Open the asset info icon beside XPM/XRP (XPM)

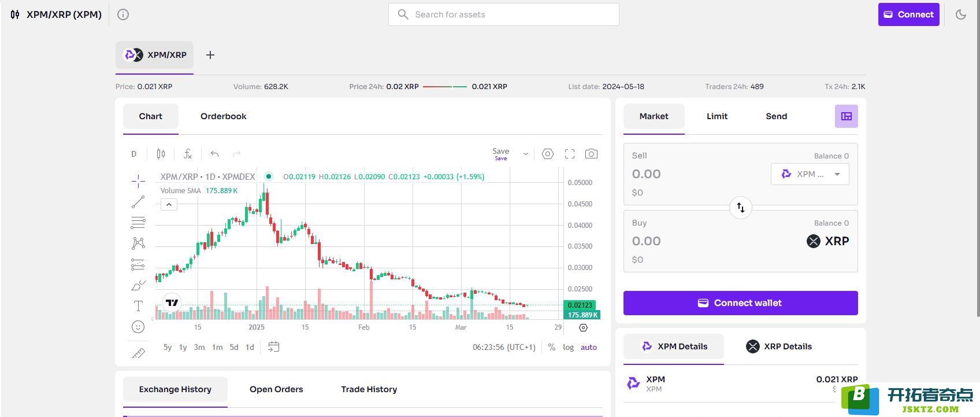pos(123,14)
